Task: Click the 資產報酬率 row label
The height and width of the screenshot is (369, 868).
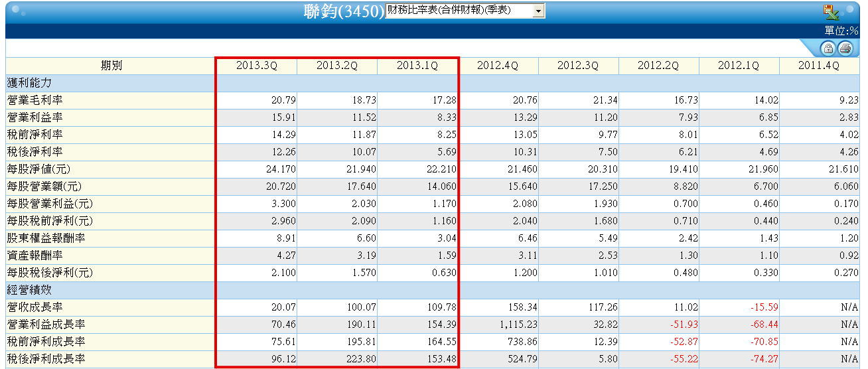Action: [35, 256]
